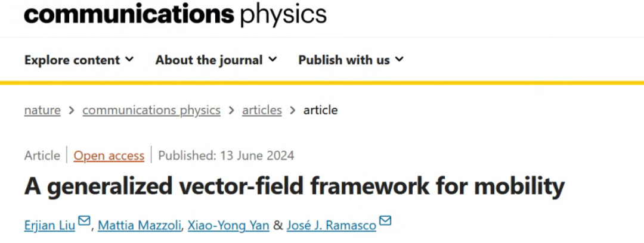
Task: Click the communications physics journal logo
Action: [175, 14]
